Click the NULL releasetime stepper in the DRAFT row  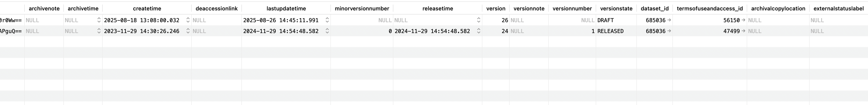(x=479, y=20)
